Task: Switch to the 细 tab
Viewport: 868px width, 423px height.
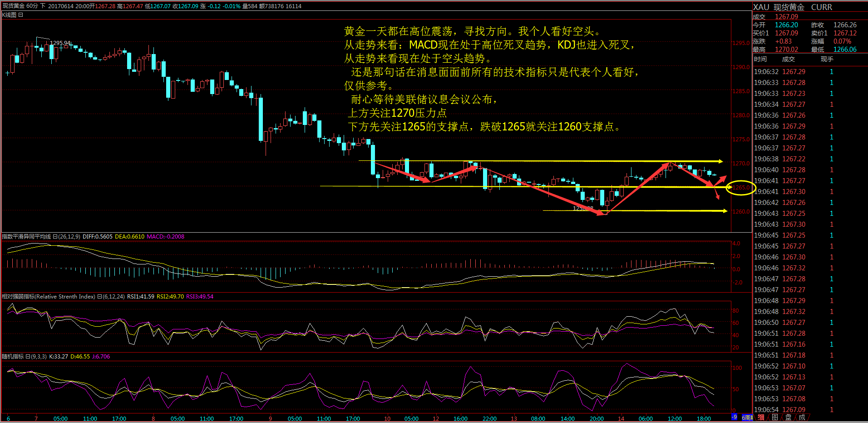Action: coord(761,417)
